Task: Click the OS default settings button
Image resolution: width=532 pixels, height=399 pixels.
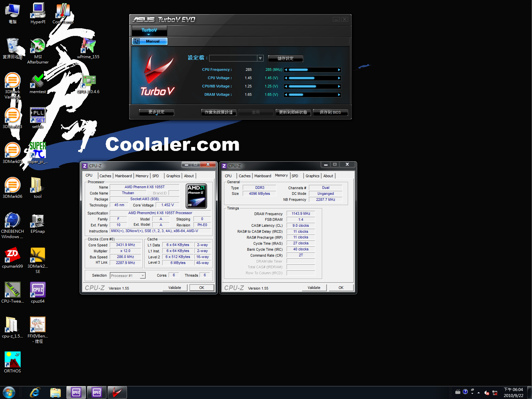Action: [x=219, y=112]
